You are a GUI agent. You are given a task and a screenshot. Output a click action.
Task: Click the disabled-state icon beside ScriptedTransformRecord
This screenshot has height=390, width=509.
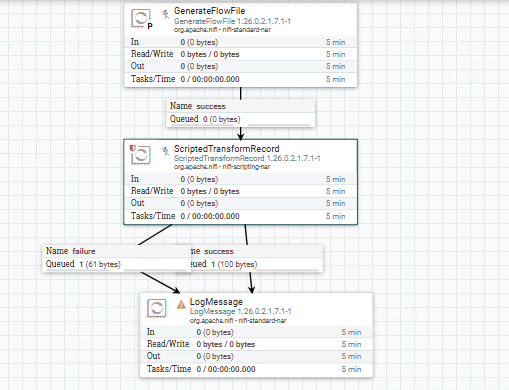pyautogui.click(x=165, y=151)
